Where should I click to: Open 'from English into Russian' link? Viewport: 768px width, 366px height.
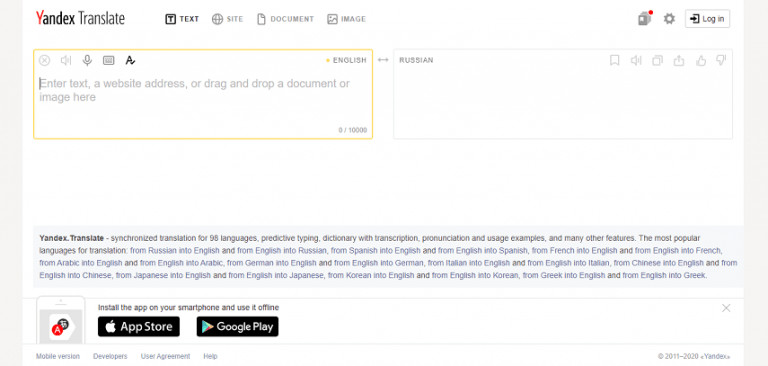pyautogui.click(x=282, y=250)
